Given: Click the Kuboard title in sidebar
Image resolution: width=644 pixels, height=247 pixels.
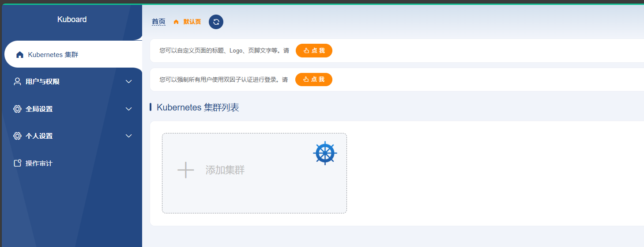Looking at the screenshot, I should [72, 19].
